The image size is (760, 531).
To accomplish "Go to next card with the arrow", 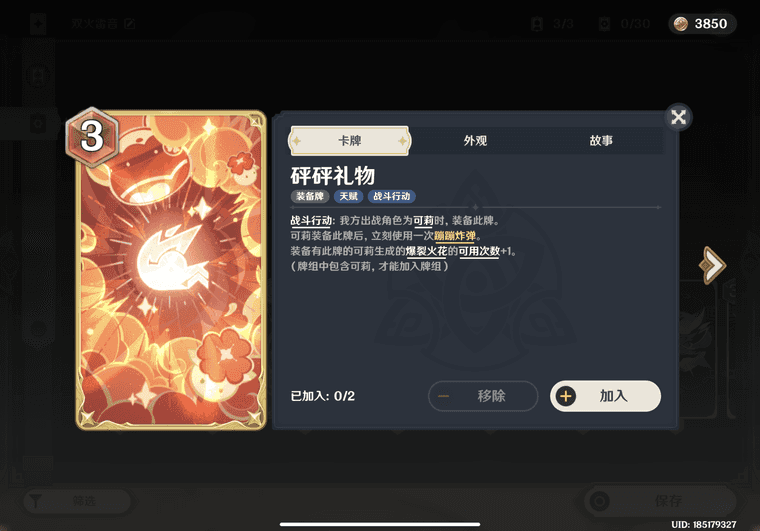I will [x=712, y=265].
